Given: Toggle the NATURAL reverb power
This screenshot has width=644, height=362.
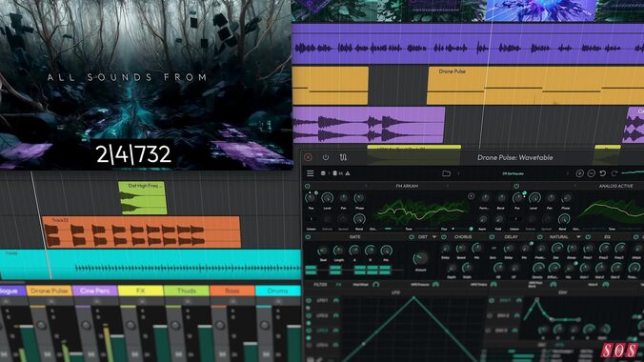Looking at the screenshot, I should [539, 237].
